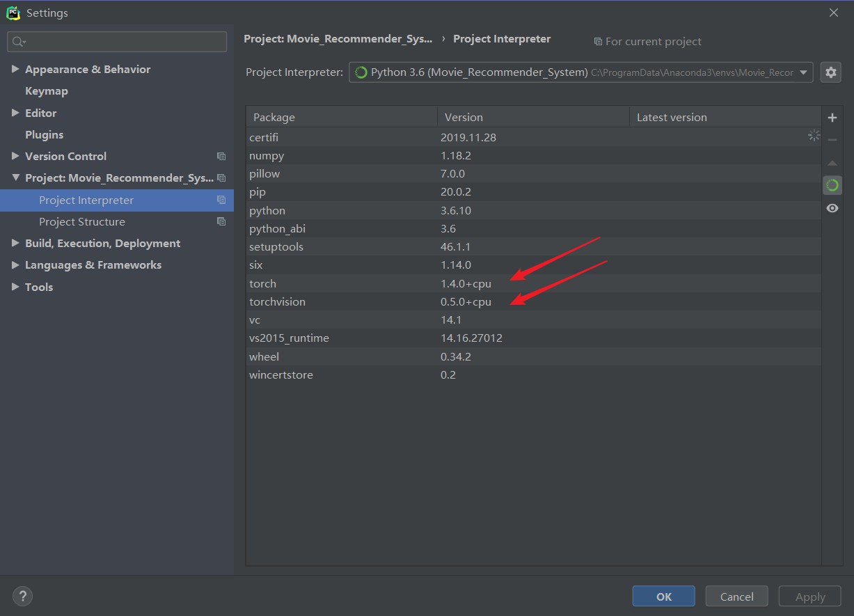854x616 pixels.
Task: Click the uninstall package minus icon
Action: pyautogui.click(x=832, y=140)
